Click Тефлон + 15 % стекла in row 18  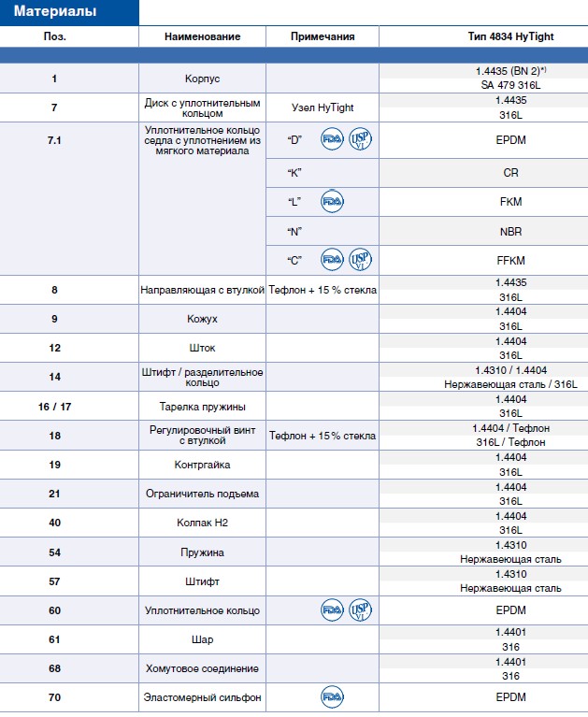pos(323,436)
